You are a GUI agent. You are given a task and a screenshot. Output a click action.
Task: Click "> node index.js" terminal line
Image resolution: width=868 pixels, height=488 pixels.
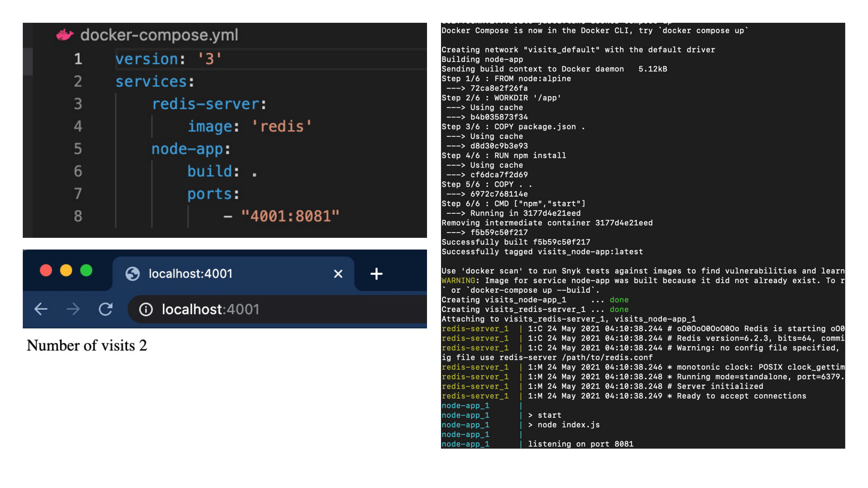[564, 425]
